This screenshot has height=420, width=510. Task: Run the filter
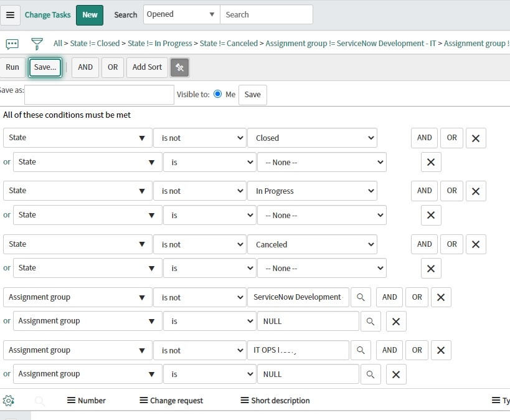coord(12,67)
